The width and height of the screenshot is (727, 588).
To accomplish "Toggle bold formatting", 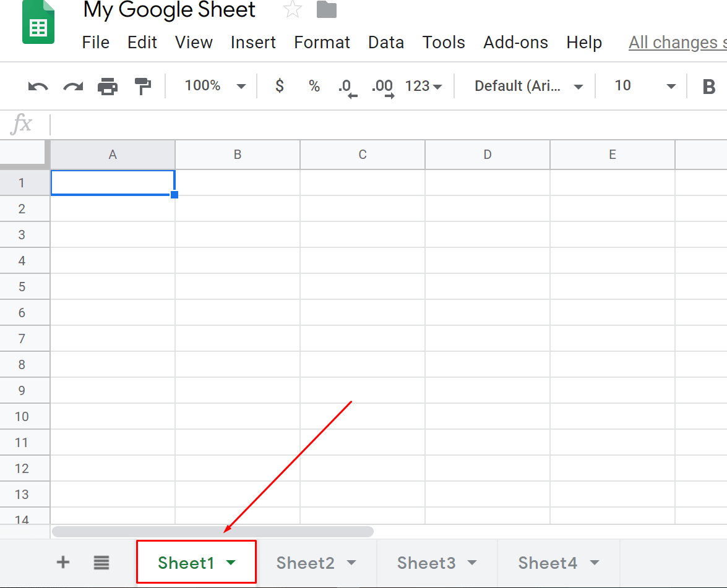I will click(x=708, y=86).
